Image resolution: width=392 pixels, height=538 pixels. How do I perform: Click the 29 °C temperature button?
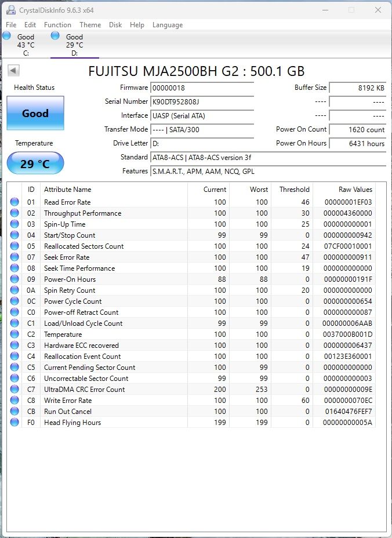tap(35, 163)
